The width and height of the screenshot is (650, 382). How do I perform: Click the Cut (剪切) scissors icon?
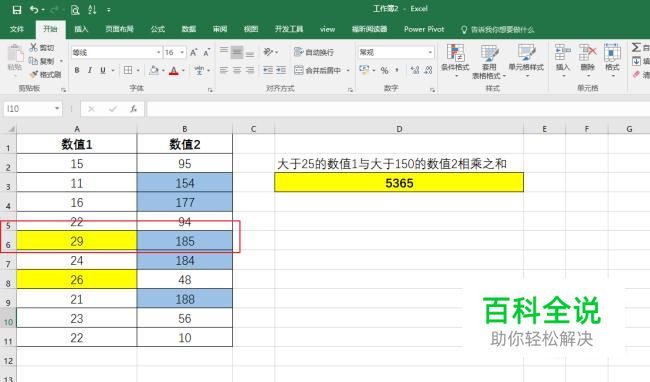[34, 47]
